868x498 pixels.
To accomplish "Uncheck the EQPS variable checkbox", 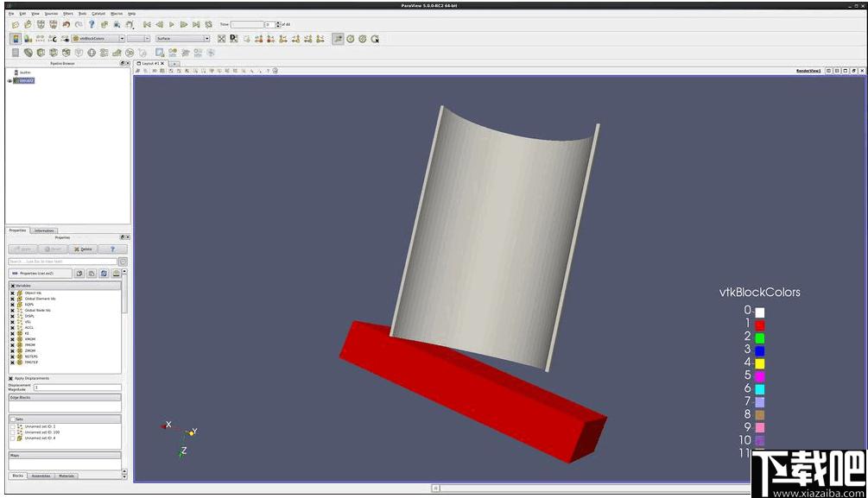I will point(12,305).
